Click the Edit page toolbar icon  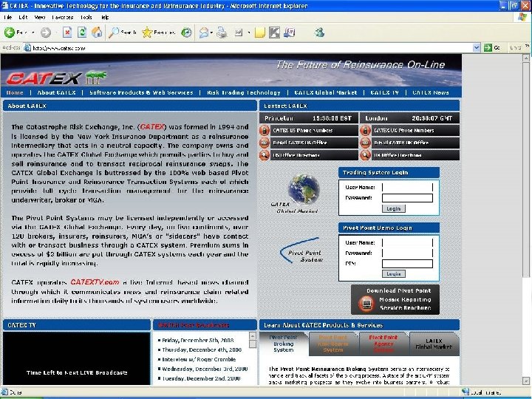(x=239, y=33)
